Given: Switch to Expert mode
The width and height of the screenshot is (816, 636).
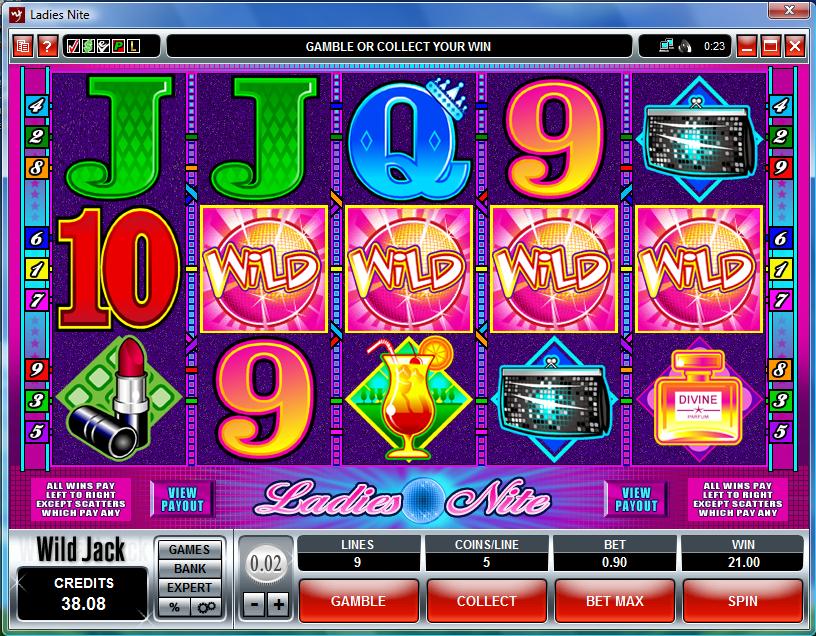Looking at the screenshot, I should [189, 588].
